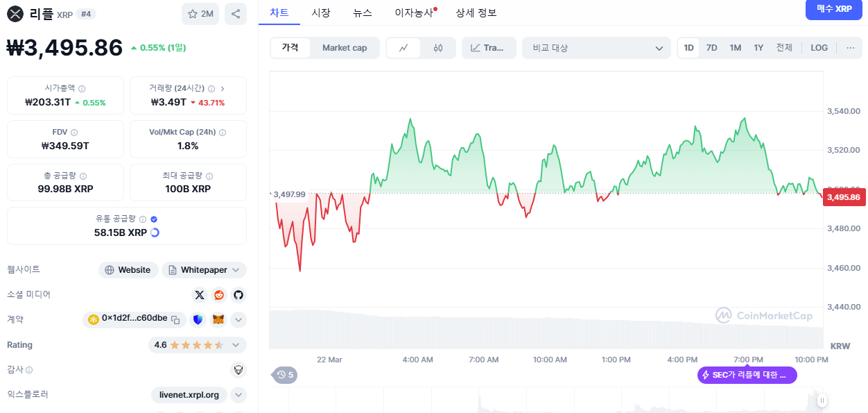Click the verified badge beside 유통 공급량
This screenshot has width=868, height=413.
pos(154,219)
